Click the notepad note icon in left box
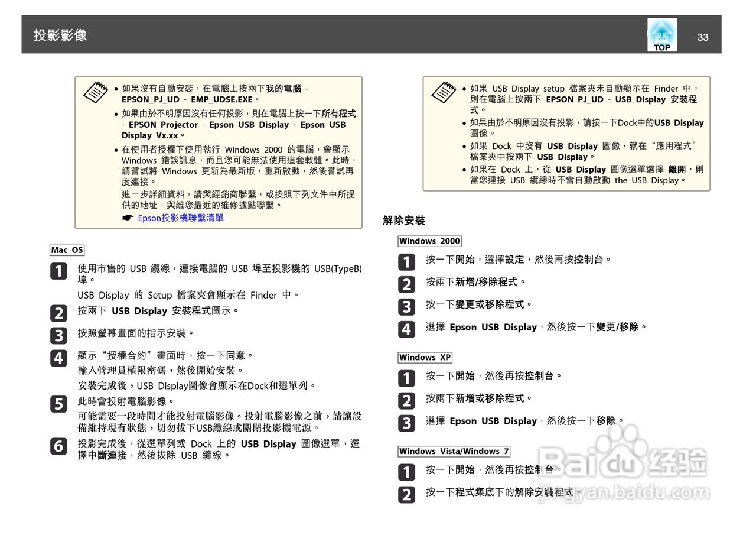The width and height of the screenshot is (756, 535). click(95, 92)
